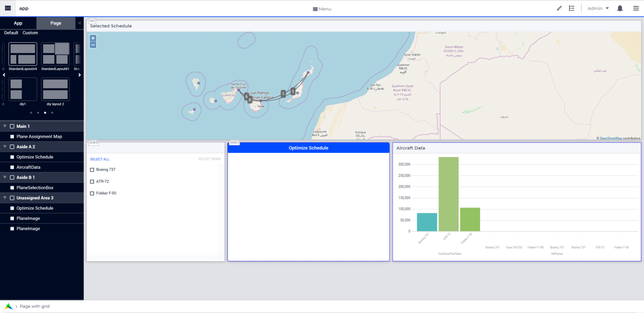Open the OpenStreetMap attribution link
644x313 pixels.
coord(611,138)
